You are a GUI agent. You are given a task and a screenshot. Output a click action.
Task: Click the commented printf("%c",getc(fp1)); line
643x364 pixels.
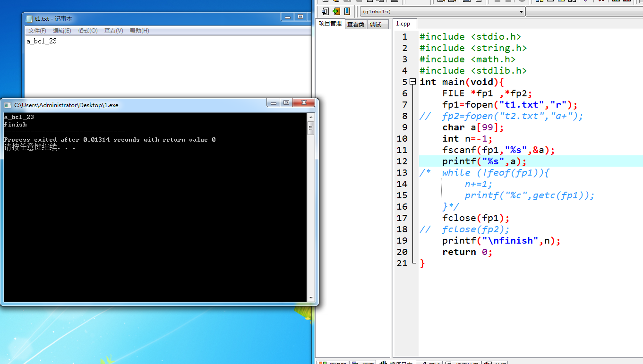pos(530,195)
